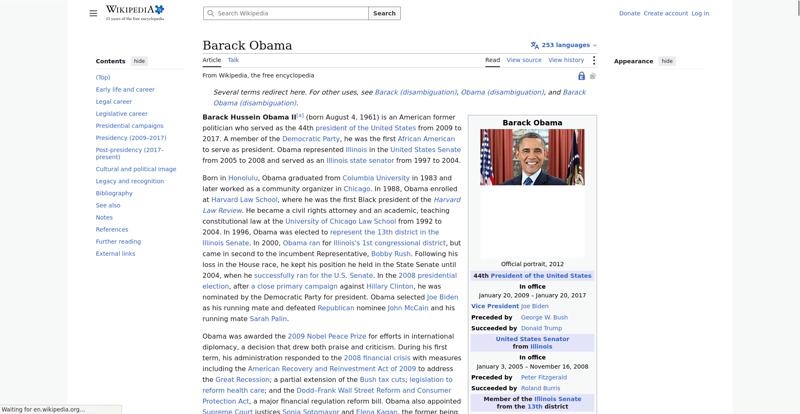Go to Legacy and recognition section
800x414 pixels.
click(130, 181)
